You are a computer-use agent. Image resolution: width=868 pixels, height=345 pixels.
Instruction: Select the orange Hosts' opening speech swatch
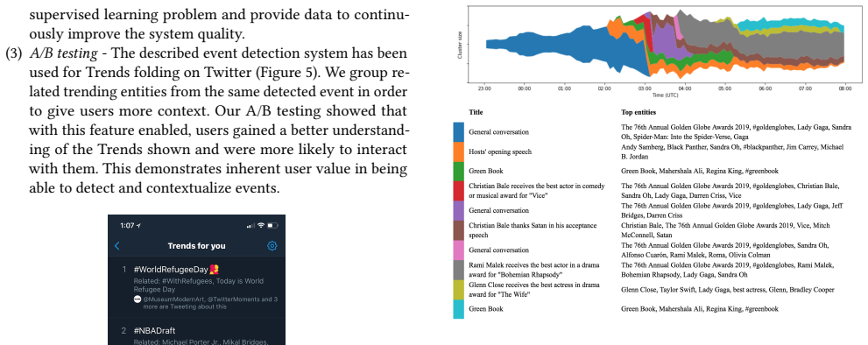point(459,151)
